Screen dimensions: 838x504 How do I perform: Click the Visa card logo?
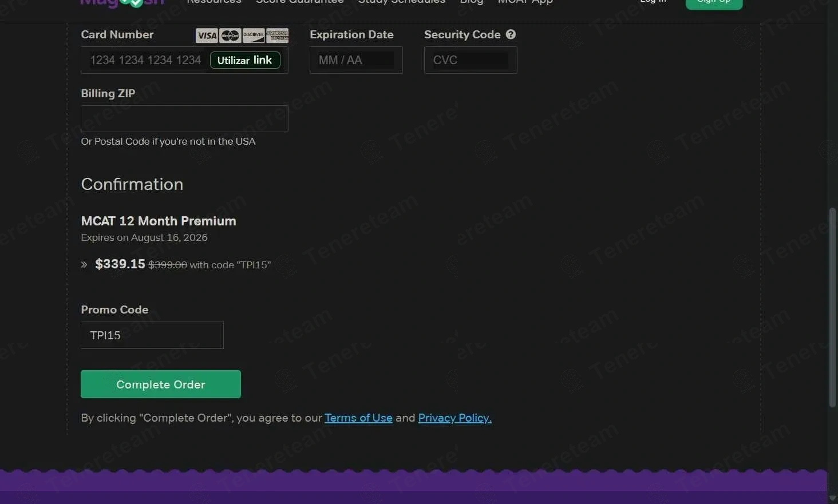[207, 35]
